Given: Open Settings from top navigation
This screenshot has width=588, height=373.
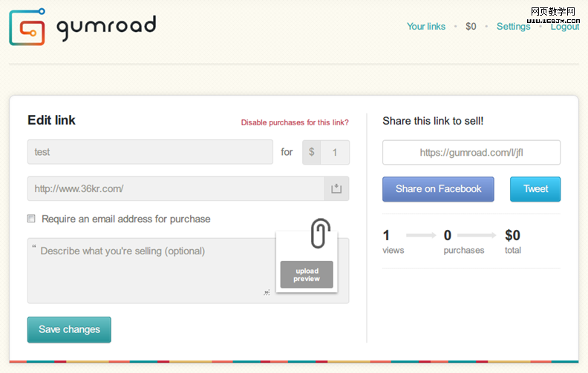Looking at the screenshot, I should click(x=513, y=27).
